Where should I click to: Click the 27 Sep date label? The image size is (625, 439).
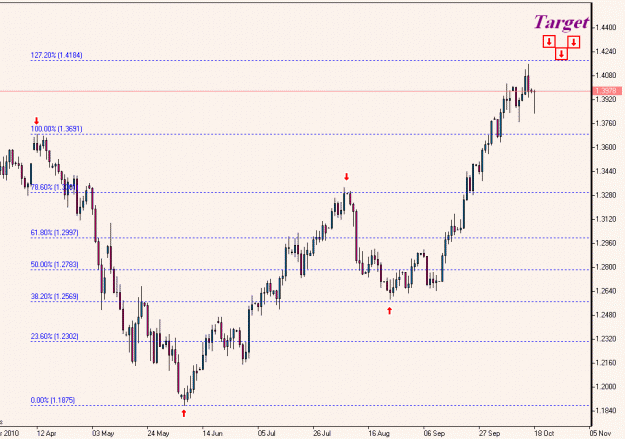[489, 433]
